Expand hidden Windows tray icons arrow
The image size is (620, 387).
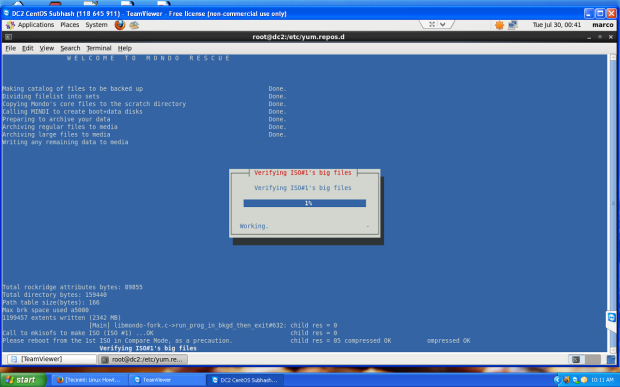(x=558, y=380)
